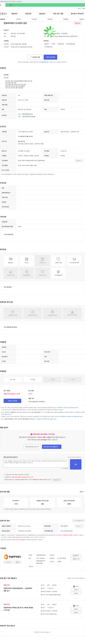Jump to the 근무조건 section tab

coord(18,19)
